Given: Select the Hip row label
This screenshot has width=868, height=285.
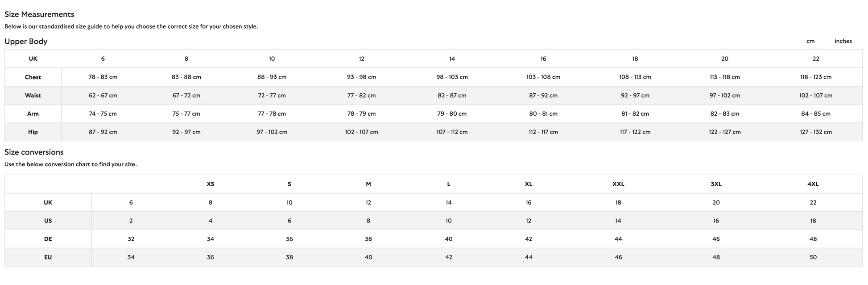Looking at the screenshot, I should (33, 132).
